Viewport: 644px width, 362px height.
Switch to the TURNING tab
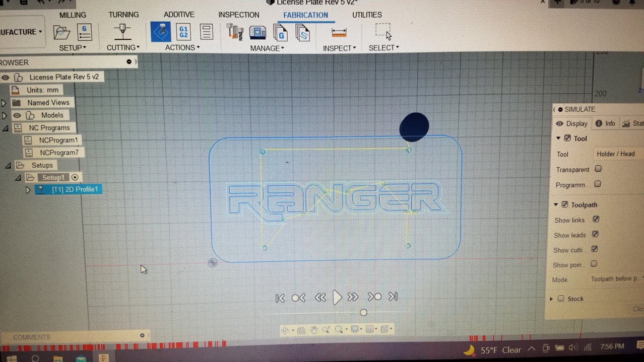[x=123, y=15]
